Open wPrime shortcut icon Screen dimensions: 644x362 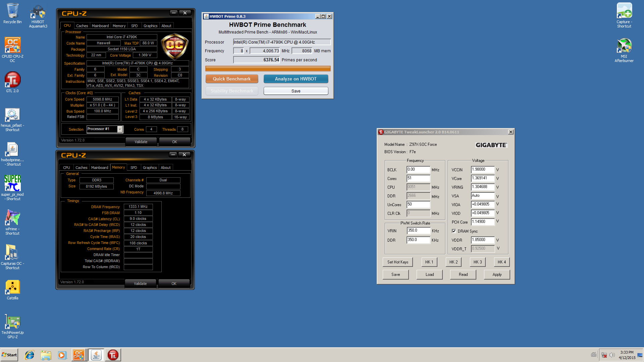coord(12,222)
